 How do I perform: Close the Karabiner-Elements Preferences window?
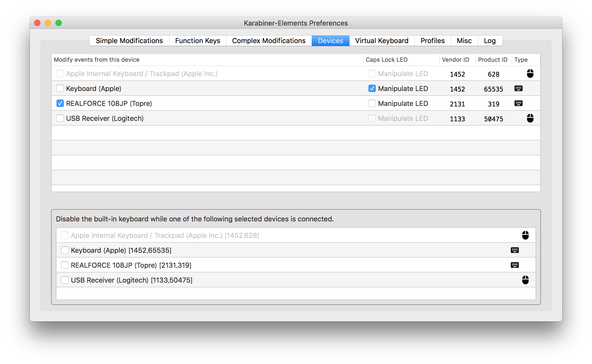point(37,23)
